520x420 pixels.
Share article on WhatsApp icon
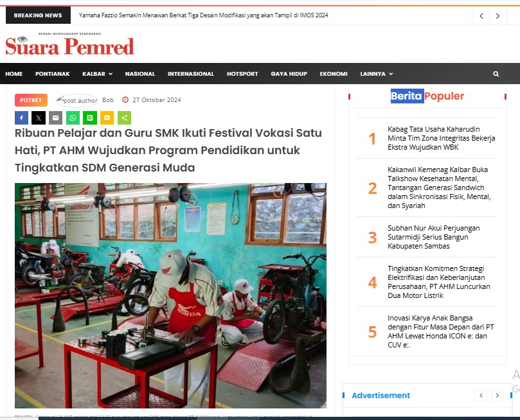73,118
